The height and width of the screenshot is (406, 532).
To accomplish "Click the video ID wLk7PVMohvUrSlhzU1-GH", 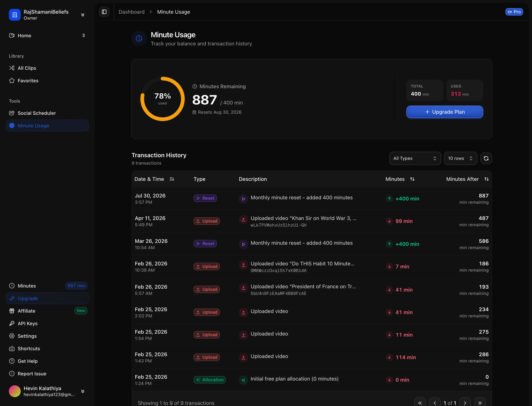I will pyautogui.click(x=278, y=225).
